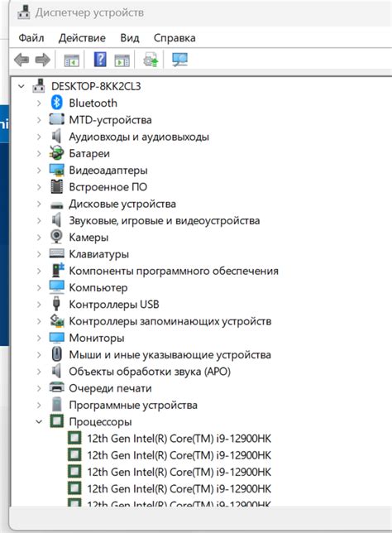Click the Видеоадаптеры display adapter icon
392x533 pixels.
[57, 170]
